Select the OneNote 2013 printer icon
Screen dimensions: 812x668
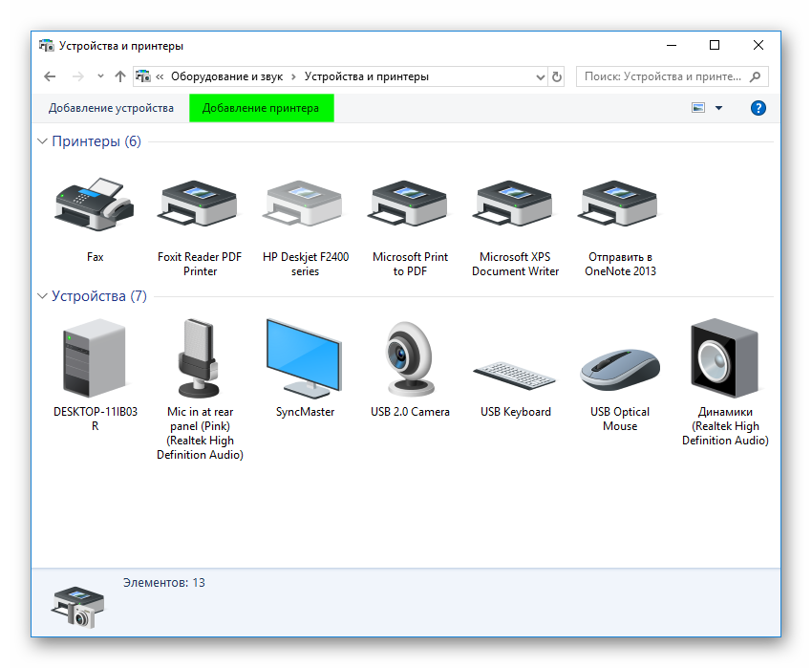tap(620, 204)
